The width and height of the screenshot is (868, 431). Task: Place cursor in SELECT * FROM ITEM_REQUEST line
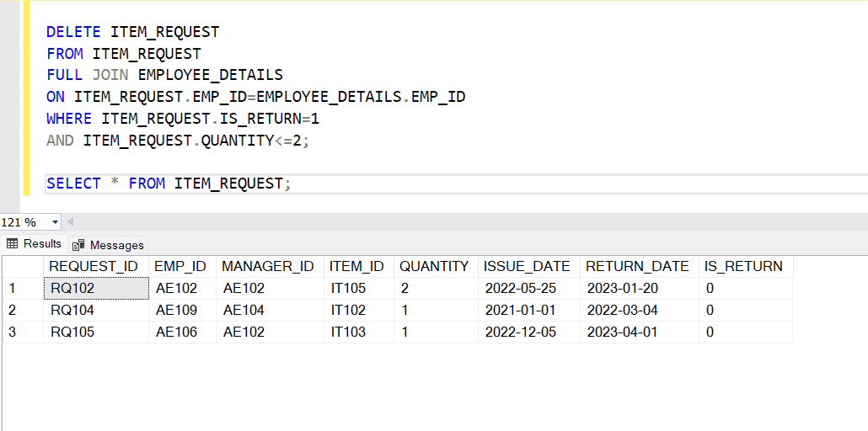(x=169, y=184)
